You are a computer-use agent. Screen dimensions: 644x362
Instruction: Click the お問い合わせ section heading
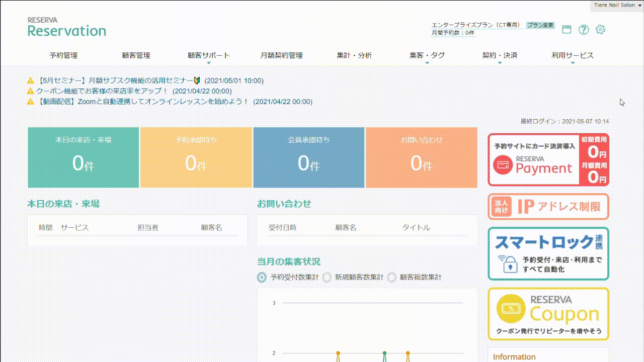click(284, 204)
